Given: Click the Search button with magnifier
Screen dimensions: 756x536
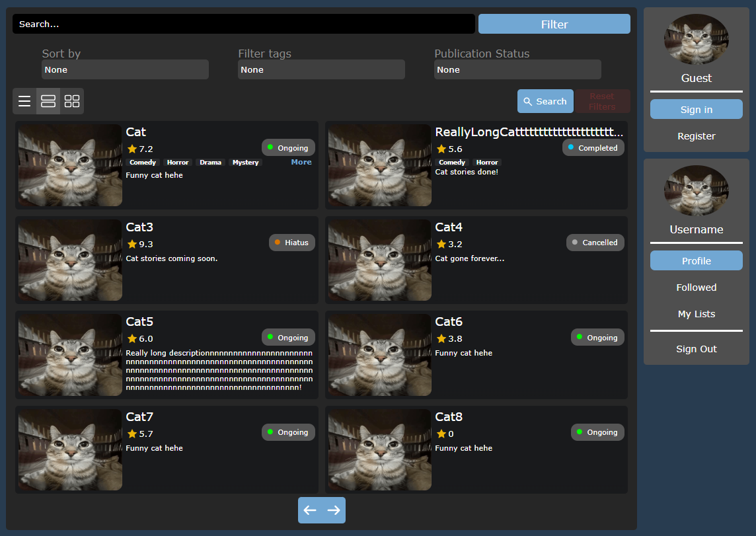Looking at the screenshot, I should [545, 101].
